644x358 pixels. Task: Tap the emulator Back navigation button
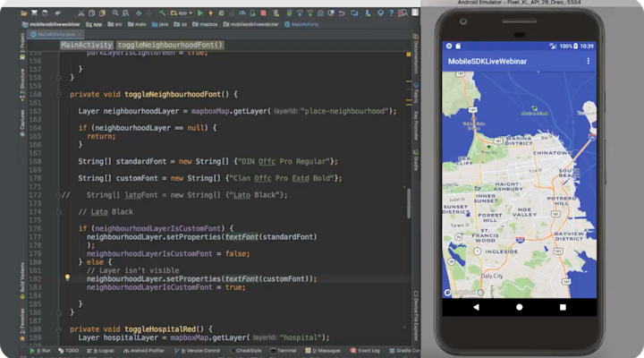(x=476, y=307)
